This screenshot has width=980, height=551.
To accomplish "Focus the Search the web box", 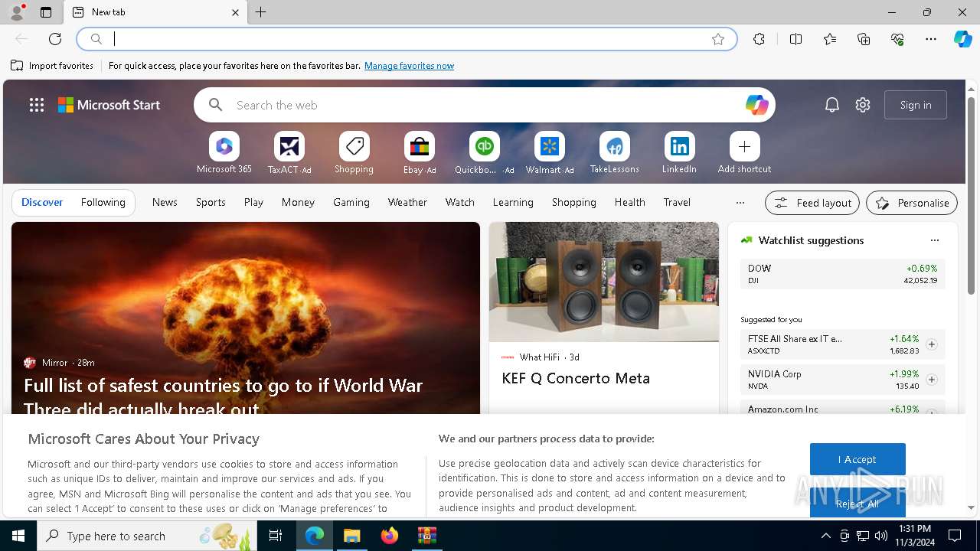I will pos(485,105).
